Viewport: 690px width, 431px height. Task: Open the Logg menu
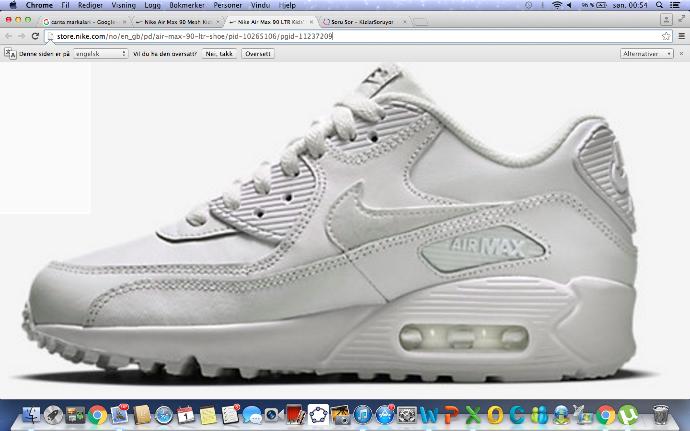pos(152,5)
